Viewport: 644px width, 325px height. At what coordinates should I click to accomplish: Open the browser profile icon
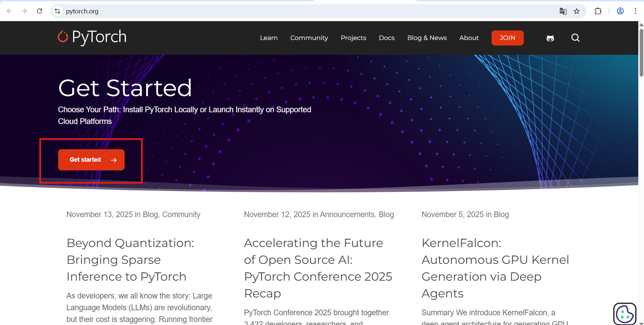point(620,11)
